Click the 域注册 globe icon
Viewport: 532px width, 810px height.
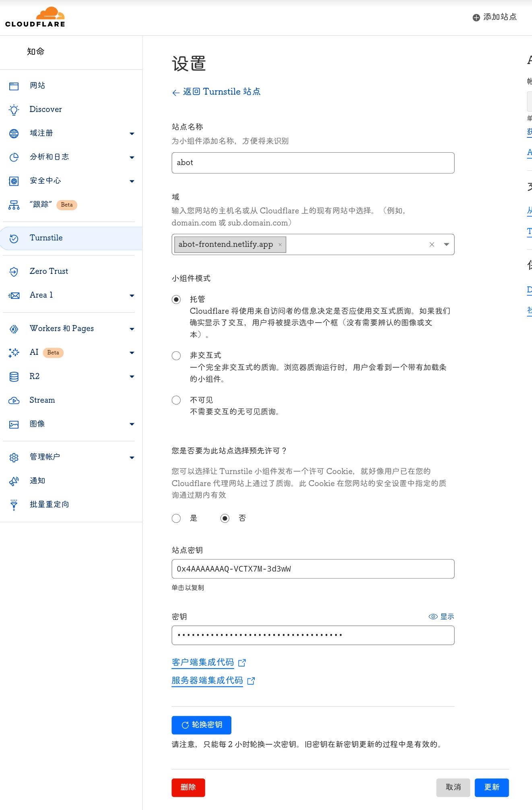click(x=14, y=133)
